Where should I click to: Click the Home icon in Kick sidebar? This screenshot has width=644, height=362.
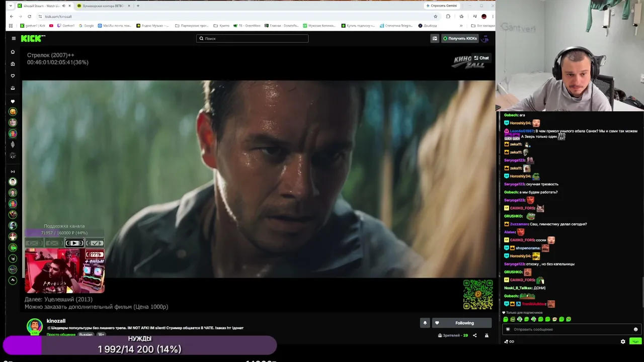(x=13, y=52)
